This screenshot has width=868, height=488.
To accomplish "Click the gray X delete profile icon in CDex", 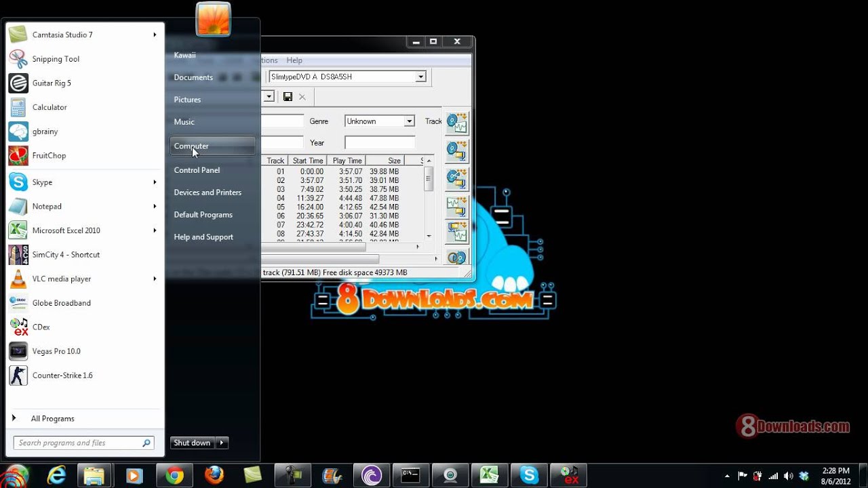I will coord(302,97).
